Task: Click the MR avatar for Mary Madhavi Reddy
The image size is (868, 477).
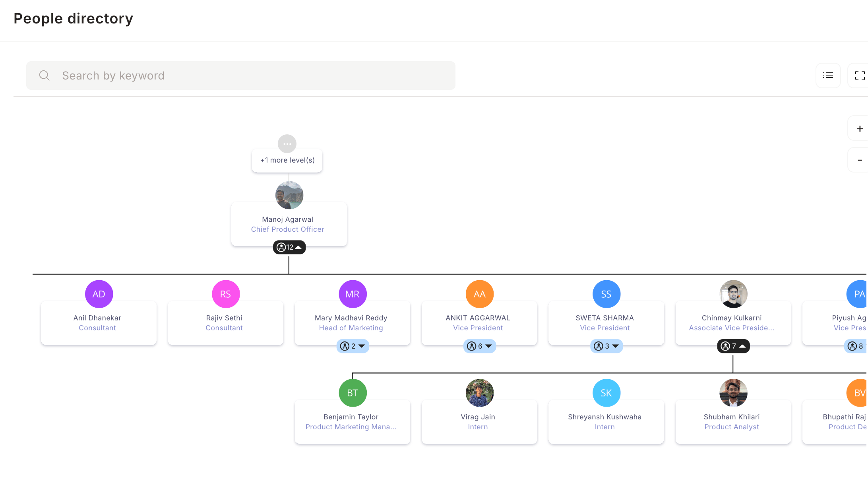Action: pos(353,294)
